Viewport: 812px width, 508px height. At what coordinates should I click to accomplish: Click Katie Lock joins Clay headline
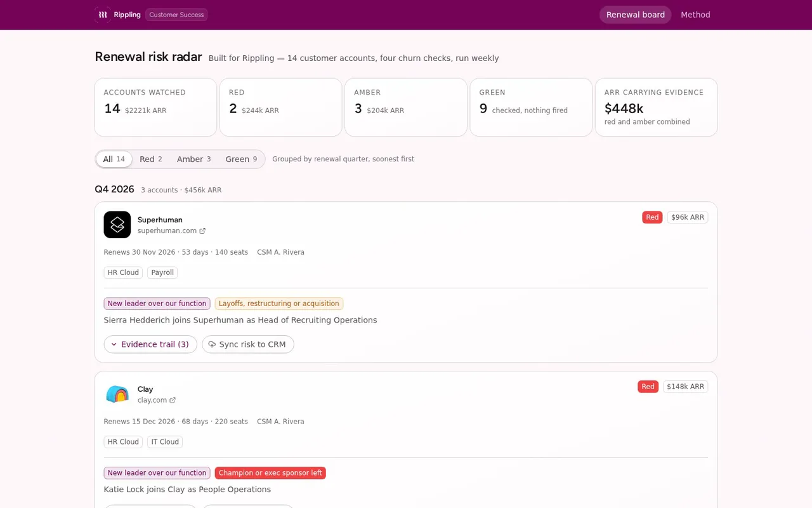[187, 490]
